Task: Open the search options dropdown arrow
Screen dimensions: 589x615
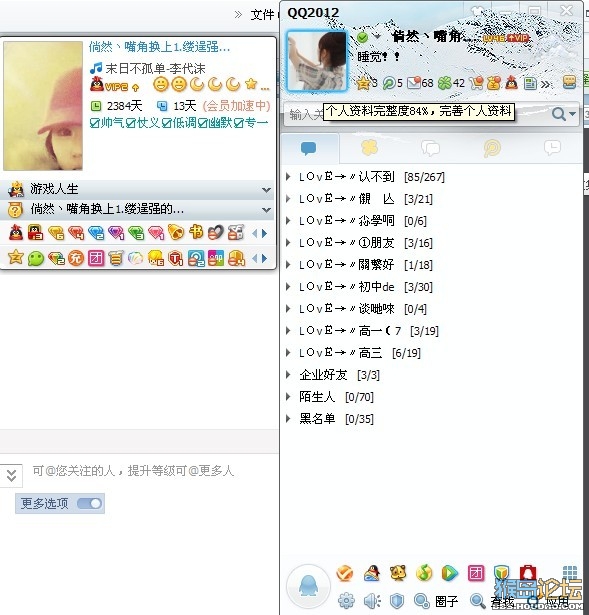Action: 573,114
